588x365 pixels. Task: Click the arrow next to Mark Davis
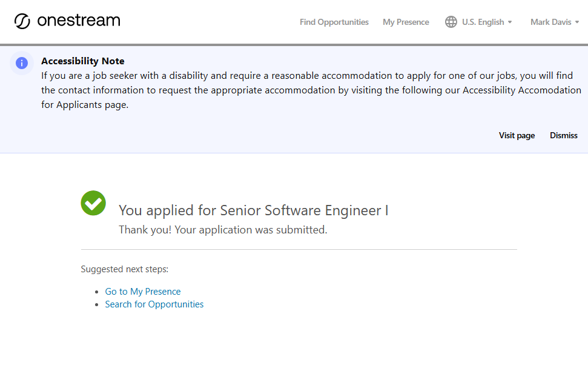click(x=577, y=22)
